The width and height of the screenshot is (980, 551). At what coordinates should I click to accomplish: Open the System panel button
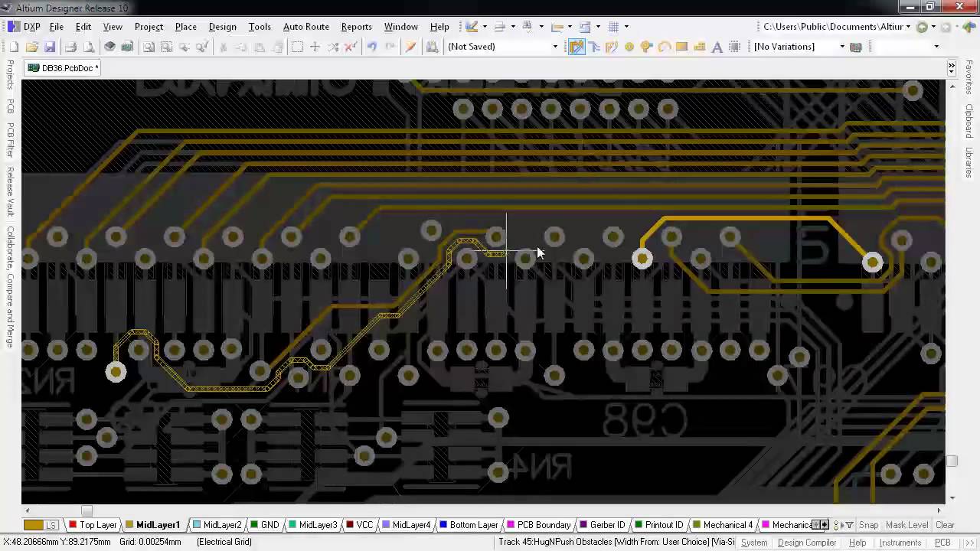coord(754,543)
